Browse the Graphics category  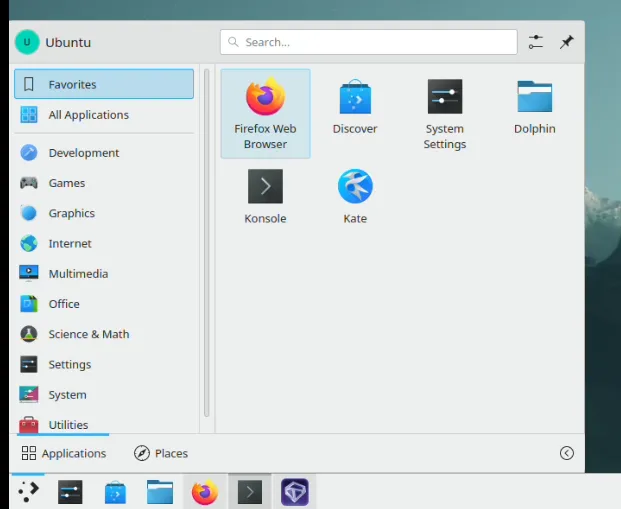click(x=104, y=213)
